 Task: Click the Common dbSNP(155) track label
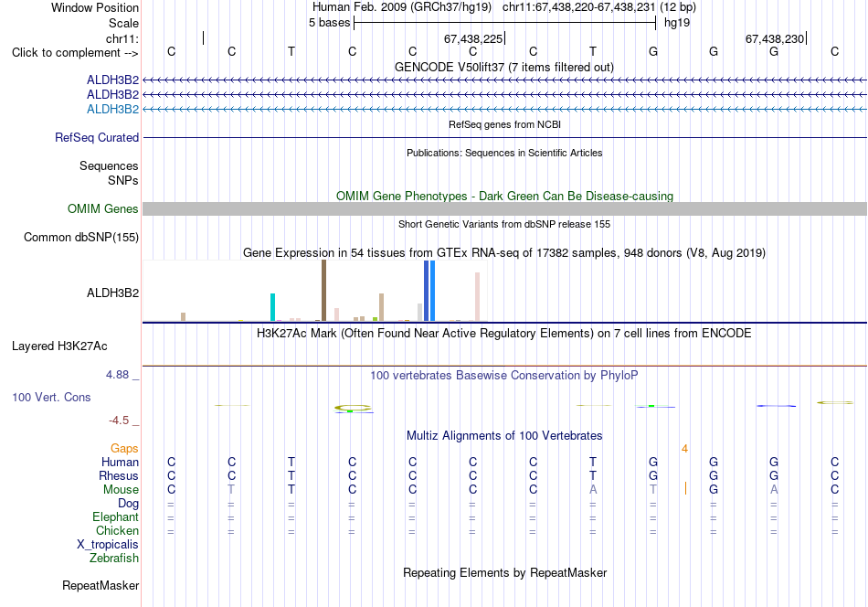81,237
